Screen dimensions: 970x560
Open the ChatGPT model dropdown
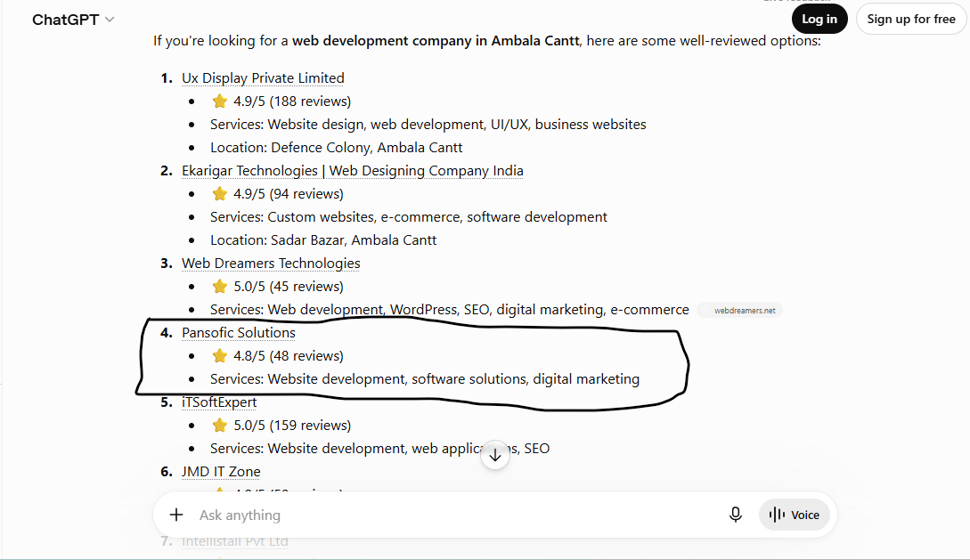[x=73, y=20]
